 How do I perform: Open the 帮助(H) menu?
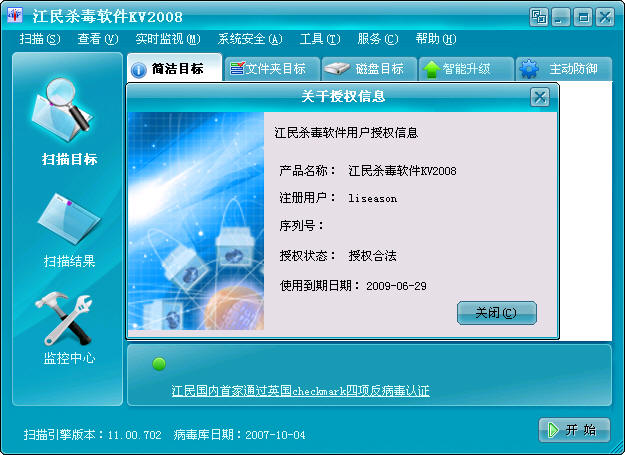click(436, 39)
